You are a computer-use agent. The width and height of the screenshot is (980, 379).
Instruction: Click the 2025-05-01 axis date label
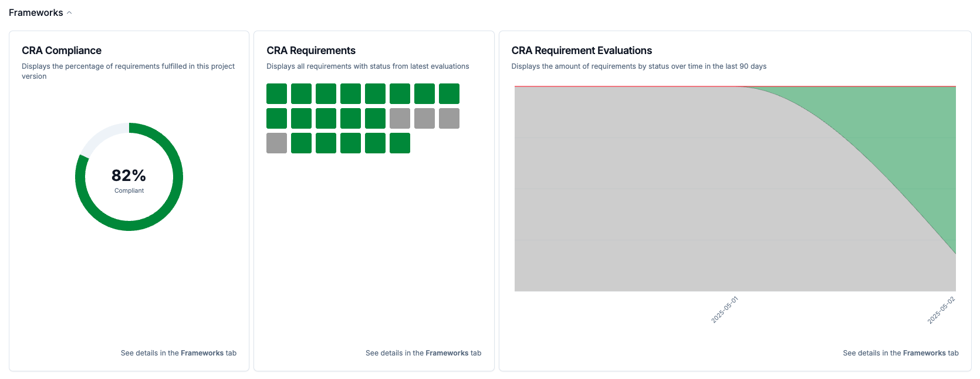click(725, 310)
